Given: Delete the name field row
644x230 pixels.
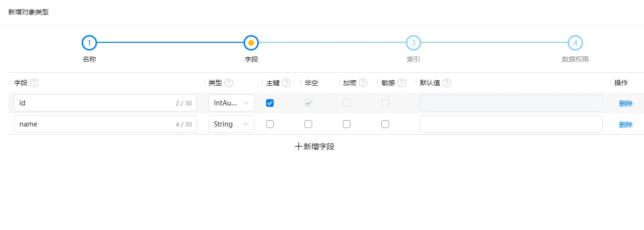Looking at the screenshot, I should [x=626, y=125].
